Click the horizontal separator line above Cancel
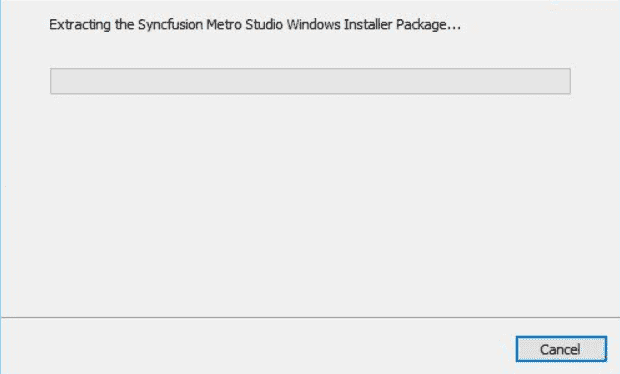 310,317
